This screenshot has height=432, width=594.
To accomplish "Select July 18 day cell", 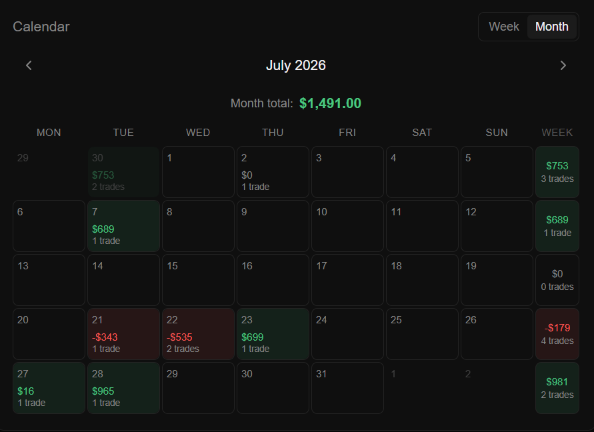I will [x=422, y=280].
